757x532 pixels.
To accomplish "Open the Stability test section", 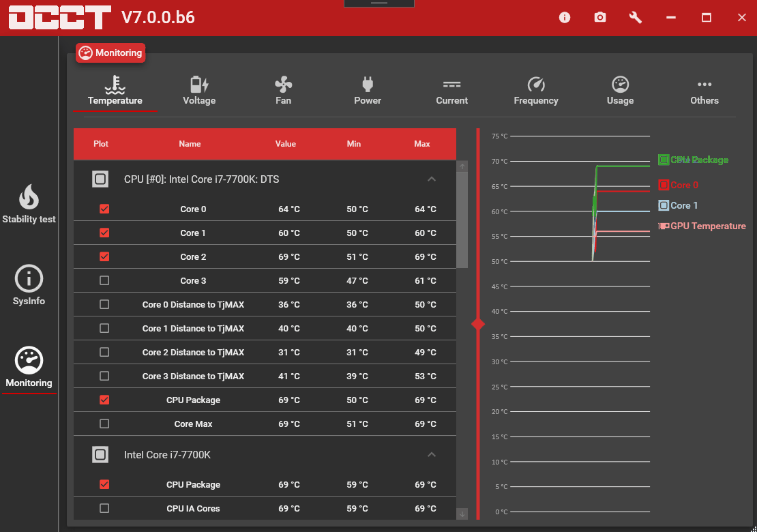I will (x=29, y=204).
